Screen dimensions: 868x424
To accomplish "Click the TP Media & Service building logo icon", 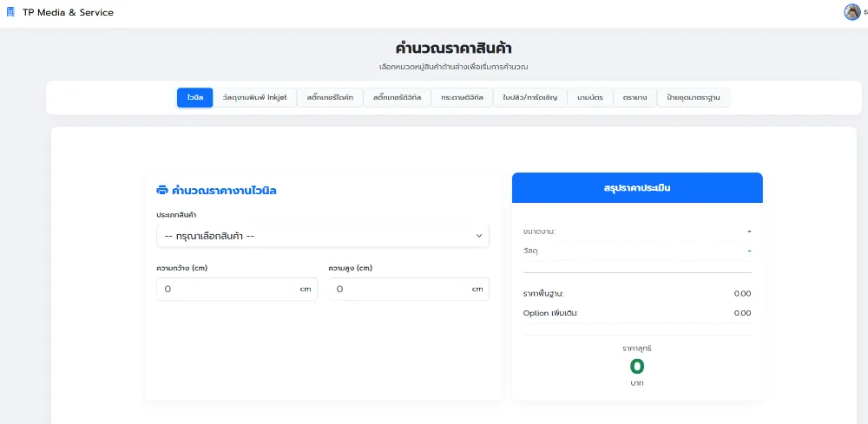I will (10, 12).
